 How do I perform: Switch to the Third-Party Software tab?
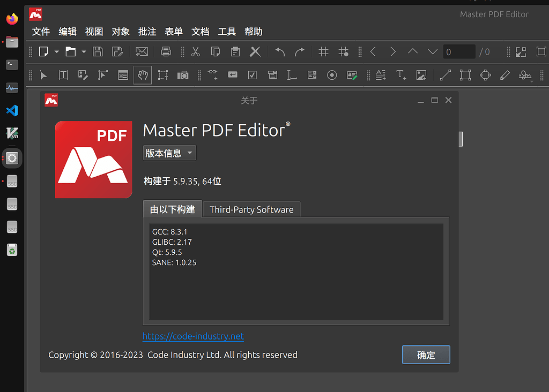[x=251, y=209]
